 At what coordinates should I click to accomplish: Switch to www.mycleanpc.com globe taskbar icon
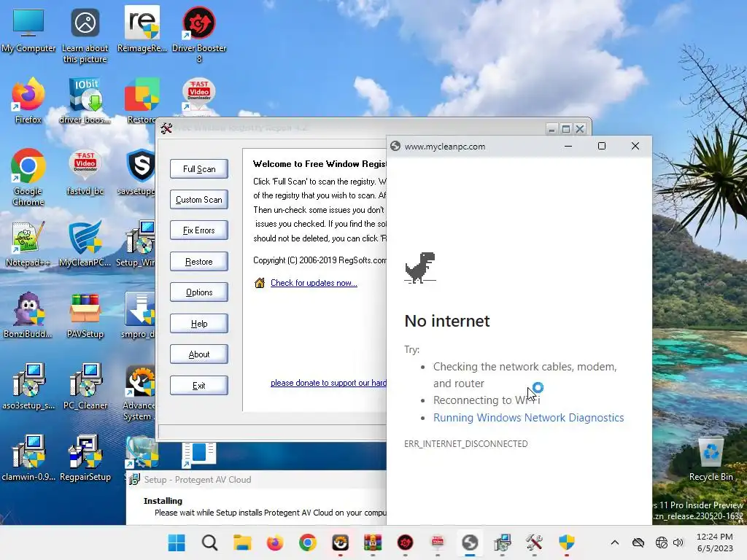469,542
